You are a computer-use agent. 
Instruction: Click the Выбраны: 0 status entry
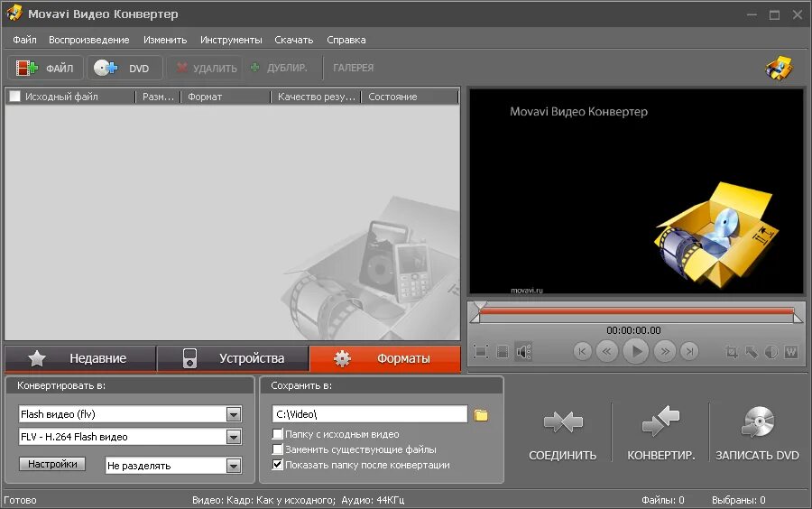point(738,500)
